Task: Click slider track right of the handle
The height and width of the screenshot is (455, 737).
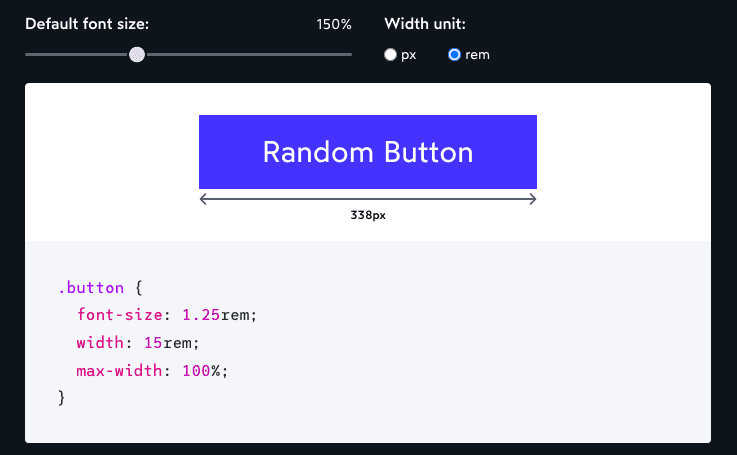Action: point(250,54)
